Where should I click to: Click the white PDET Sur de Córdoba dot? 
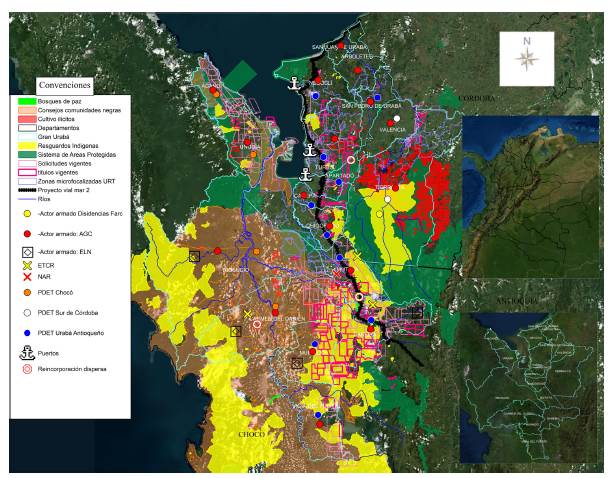pos(27,313)
